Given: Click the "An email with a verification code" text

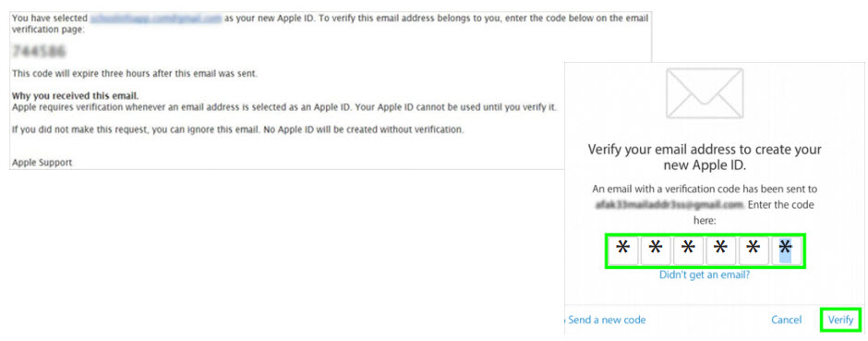Looking at the screenshot, I should click(x=705, y=189).
